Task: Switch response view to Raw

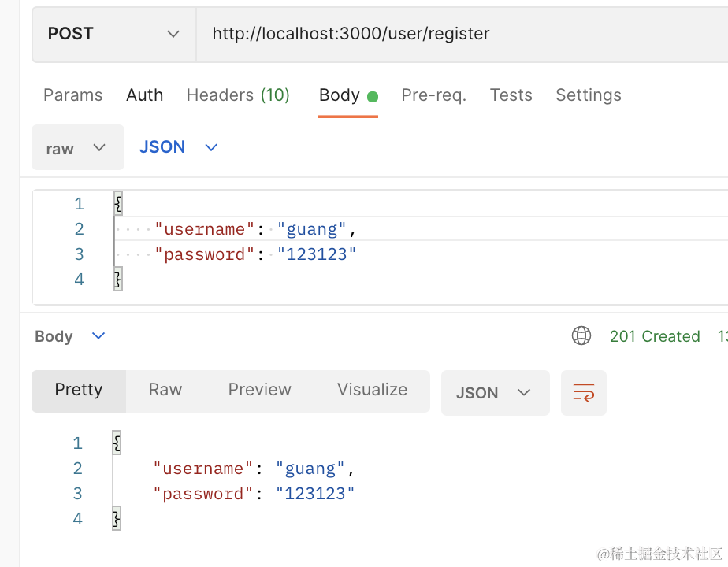Action: [165, 390]
